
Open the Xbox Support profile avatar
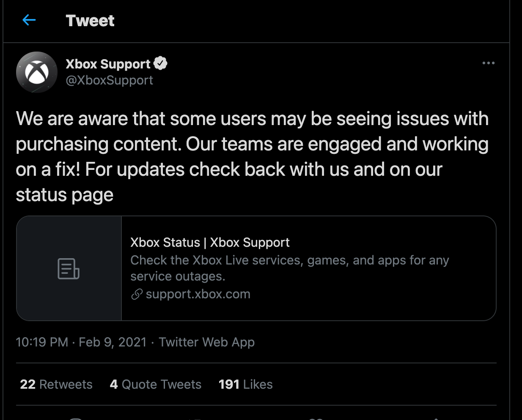pos(37,72)
